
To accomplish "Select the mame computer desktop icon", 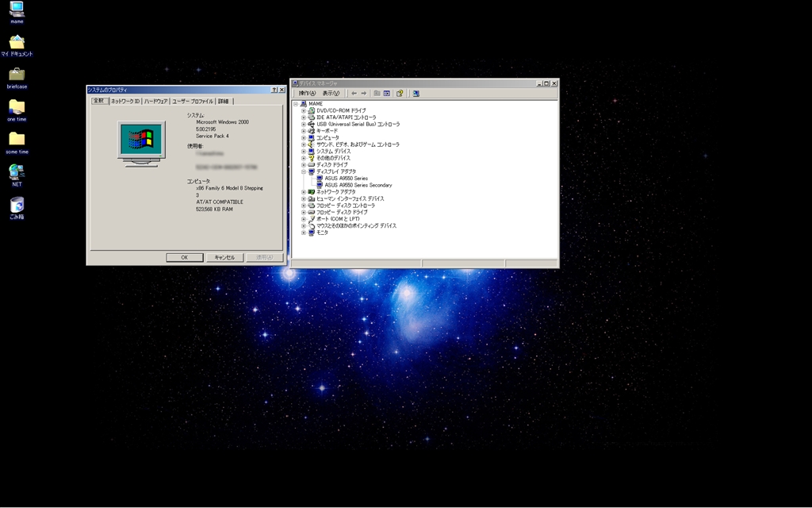I will coord(17,10).
